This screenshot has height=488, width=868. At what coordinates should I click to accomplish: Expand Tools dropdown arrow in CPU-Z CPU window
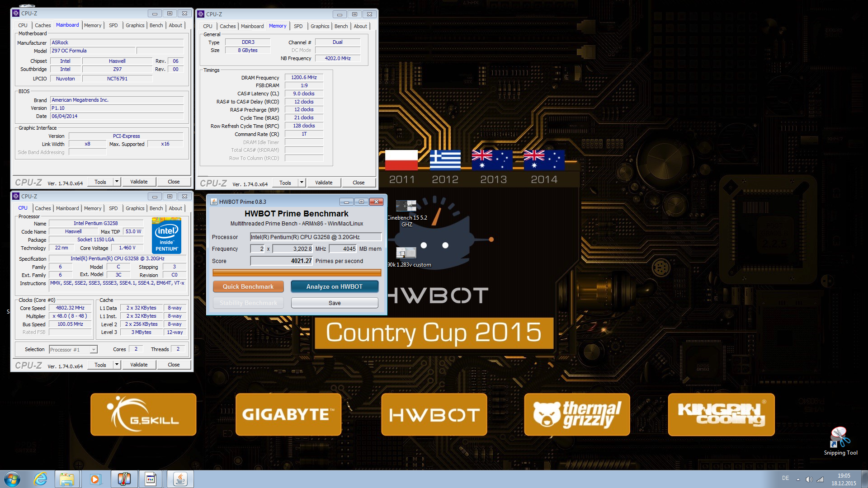coord(117,365)
